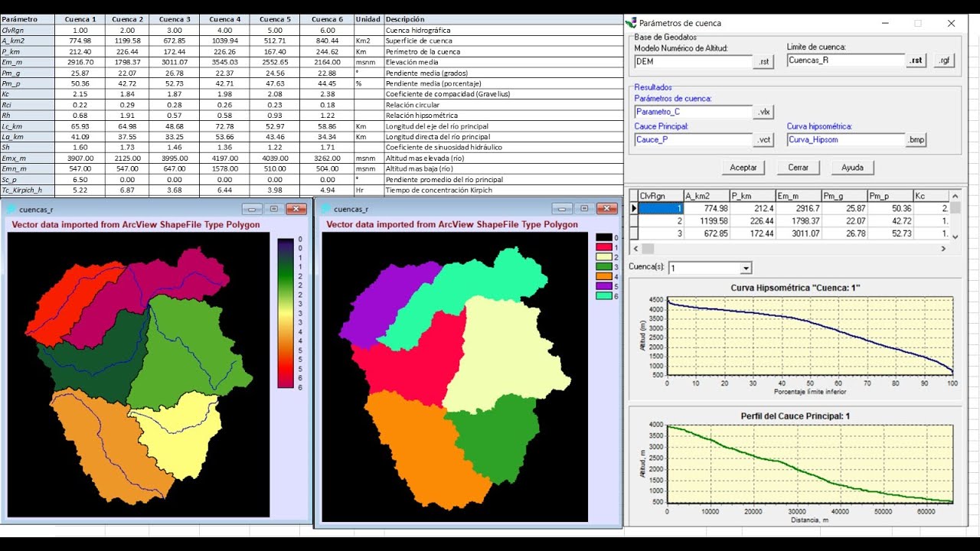Browse .rst file for the DEM field
980x551 pixels.
[764, 62]
